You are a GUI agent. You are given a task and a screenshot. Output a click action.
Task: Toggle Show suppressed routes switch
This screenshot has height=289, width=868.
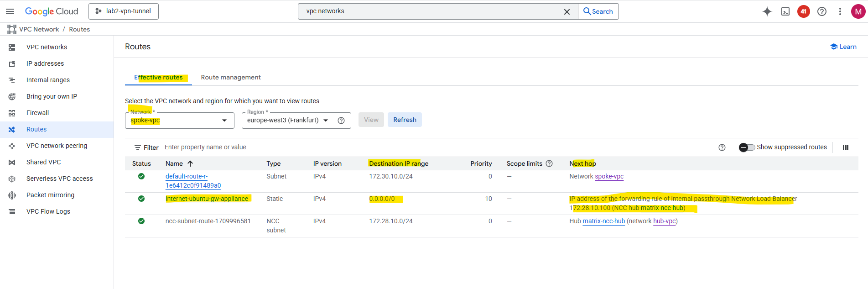(747, 147)
